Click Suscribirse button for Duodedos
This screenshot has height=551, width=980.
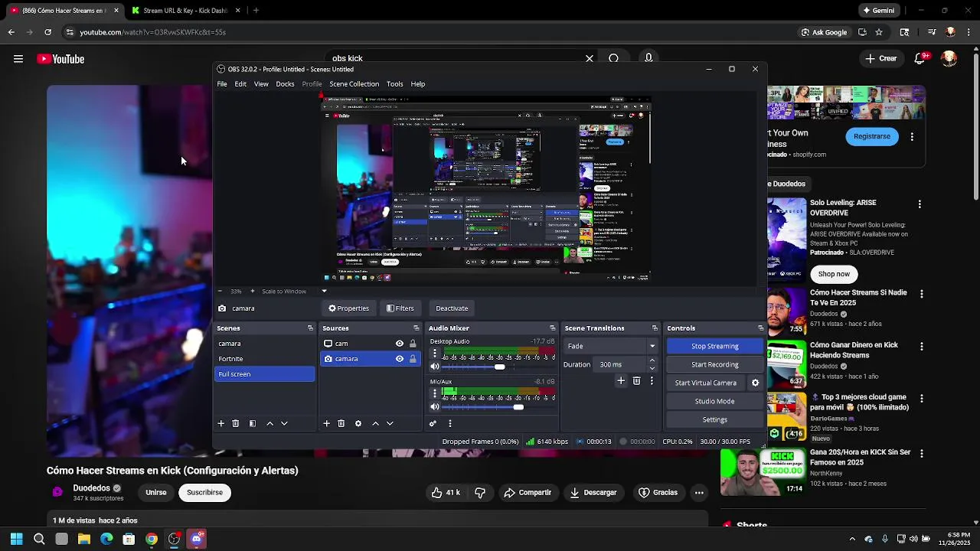coord(204,492)
